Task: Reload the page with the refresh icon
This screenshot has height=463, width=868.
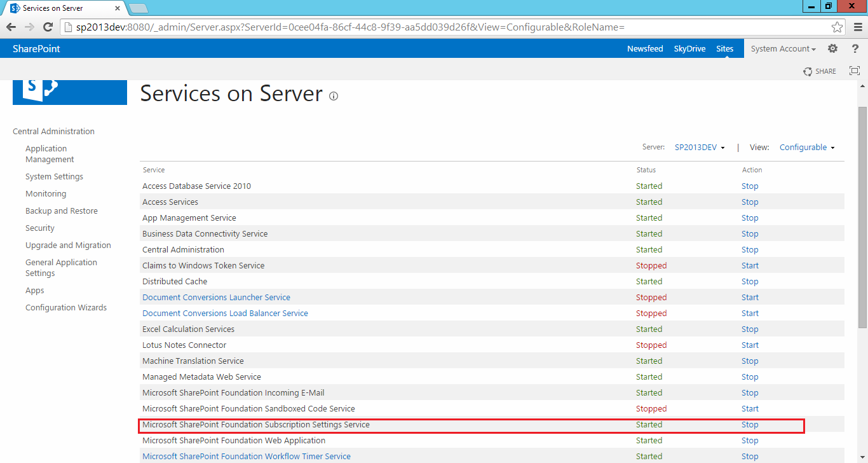Action: (x=48, y=27)
